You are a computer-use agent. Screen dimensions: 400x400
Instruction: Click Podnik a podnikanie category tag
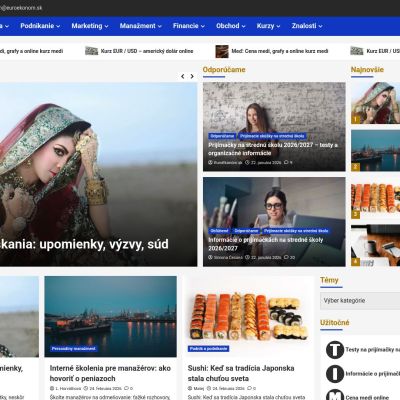point(208,349)
